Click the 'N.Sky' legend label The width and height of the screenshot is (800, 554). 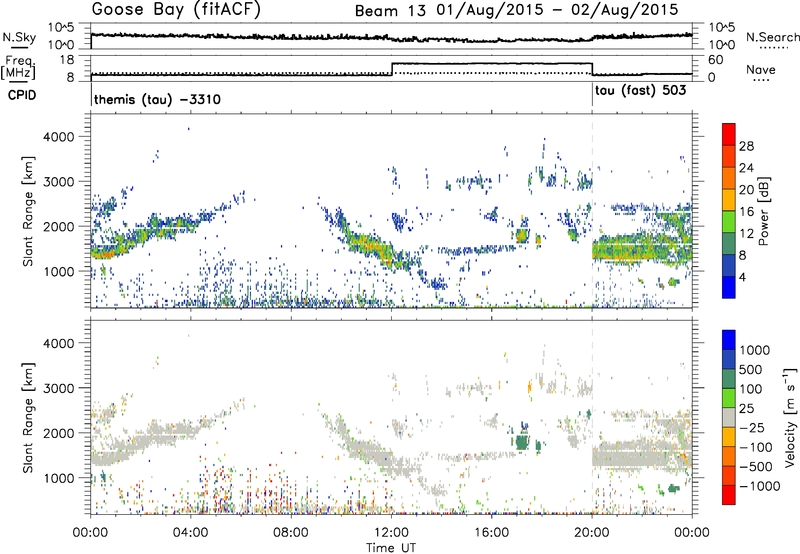(19, 37)
